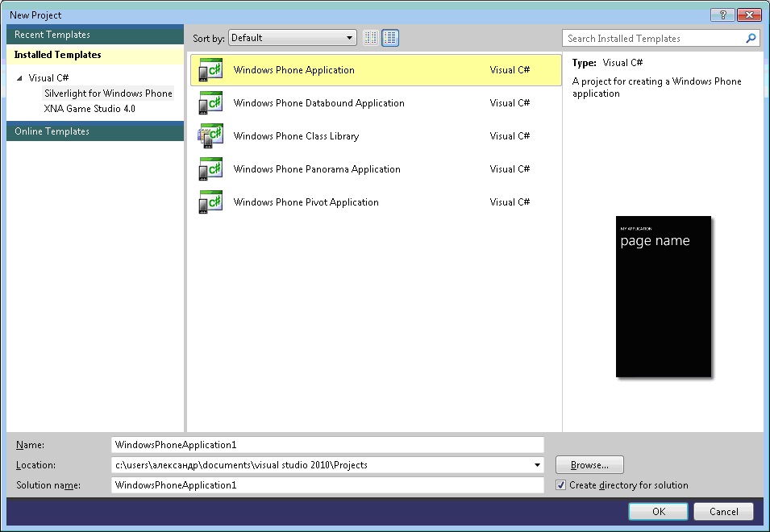Click Visual C# label in Databound Application row

[510, 102]
